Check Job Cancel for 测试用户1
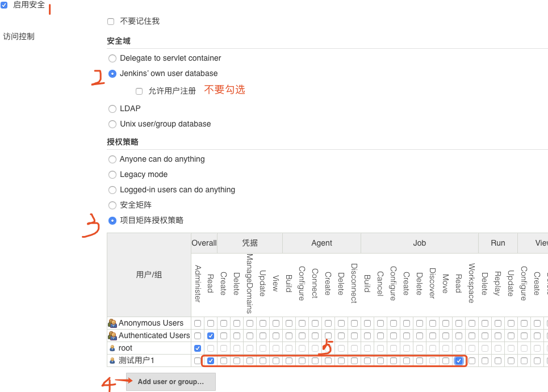 [380, 361]
